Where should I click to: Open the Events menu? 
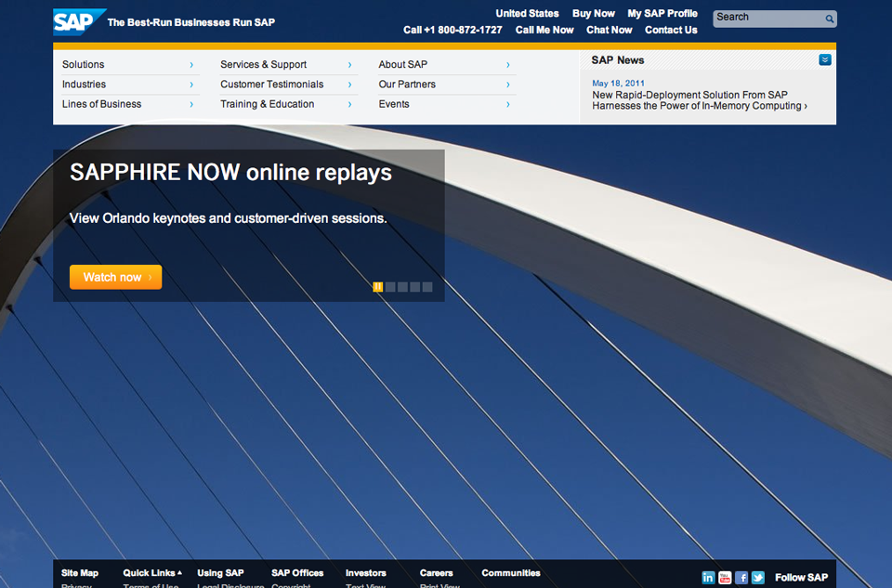point(394,104)
